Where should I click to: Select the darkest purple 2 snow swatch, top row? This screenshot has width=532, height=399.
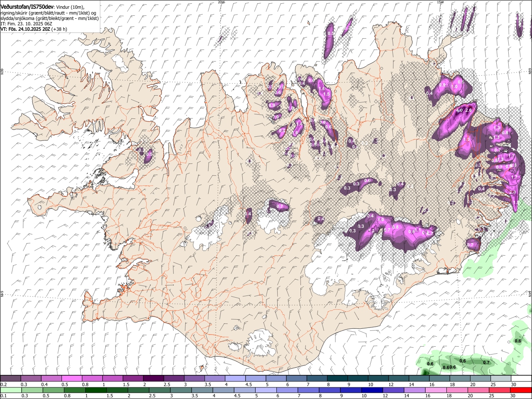click(153, 379)
